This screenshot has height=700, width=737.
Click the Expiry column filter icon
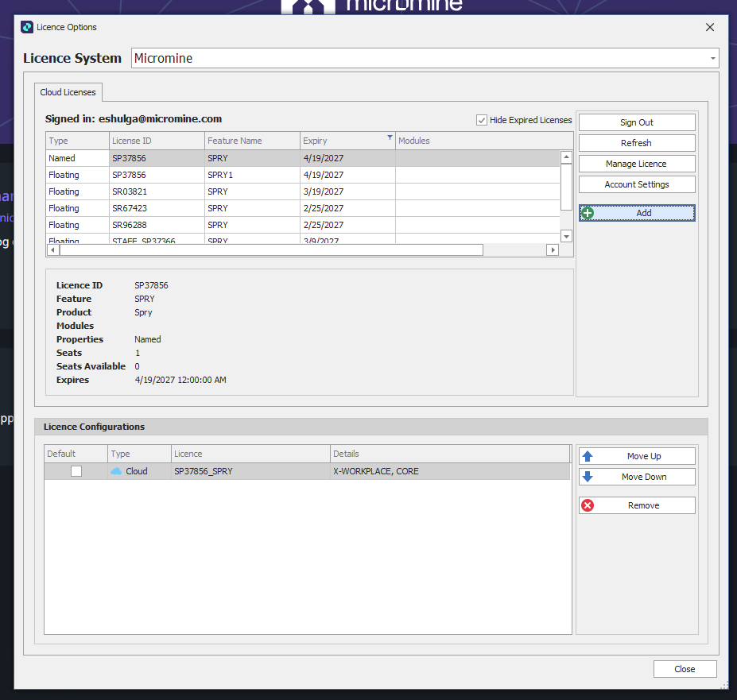[390, 137]
